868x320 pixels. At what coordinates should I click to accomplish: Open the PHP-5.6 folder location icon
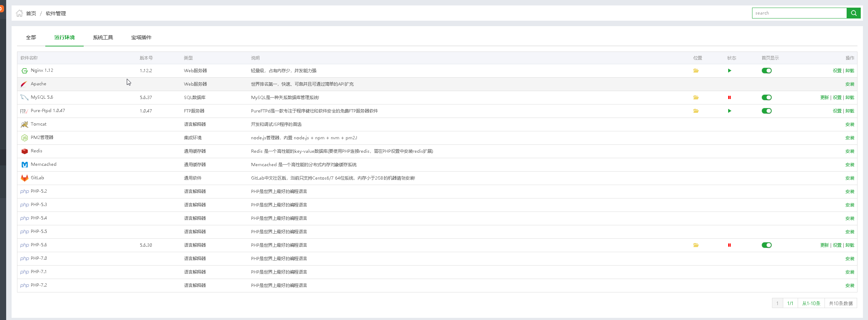[x=696, y=245]
